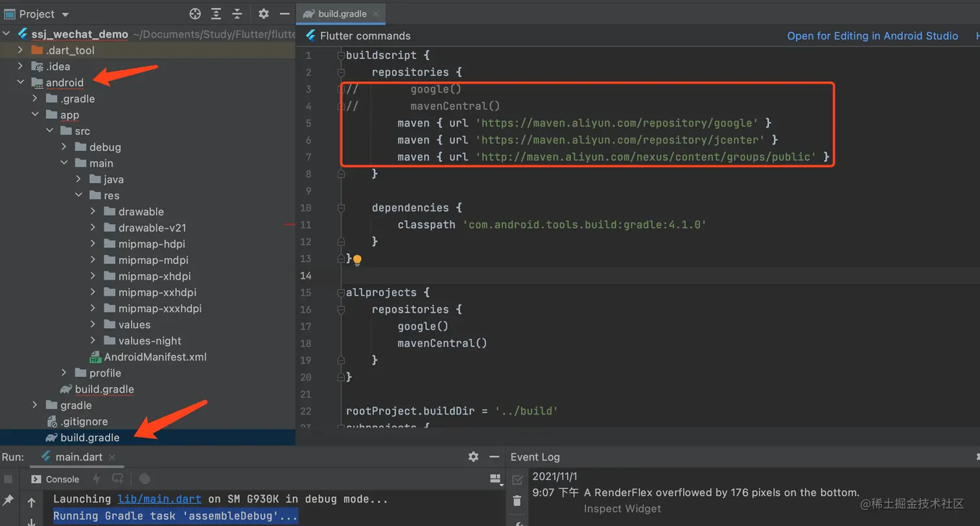Select the mipmap-xxxhdpi folder

pos(160,309)
